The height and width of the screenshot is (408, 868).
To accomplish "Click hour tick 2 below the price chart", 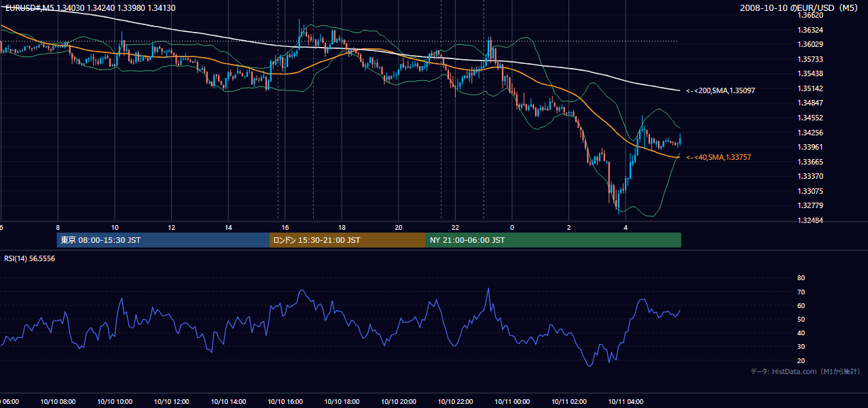I will pos(569,227).
